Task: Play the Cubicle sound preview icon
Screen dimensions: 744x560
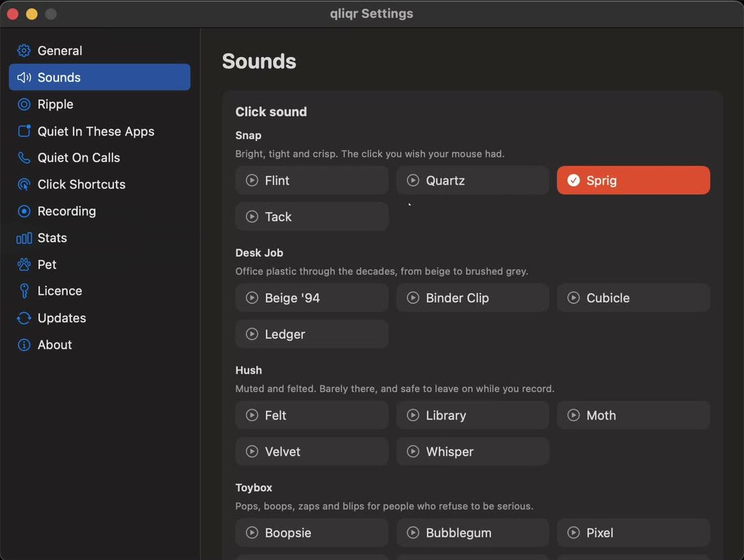Action: [573, 298]
